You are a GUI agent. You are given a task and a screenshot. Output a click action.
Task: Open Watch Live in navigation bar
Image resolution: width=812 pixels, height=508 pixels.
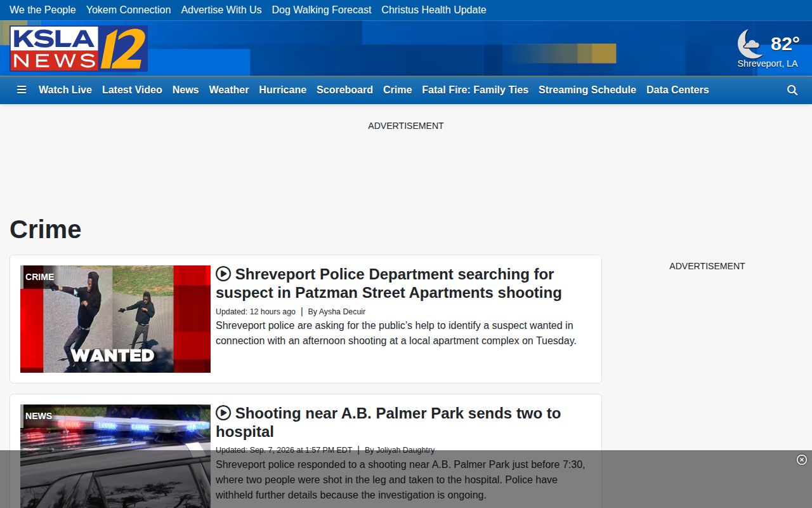coord(65,90)
